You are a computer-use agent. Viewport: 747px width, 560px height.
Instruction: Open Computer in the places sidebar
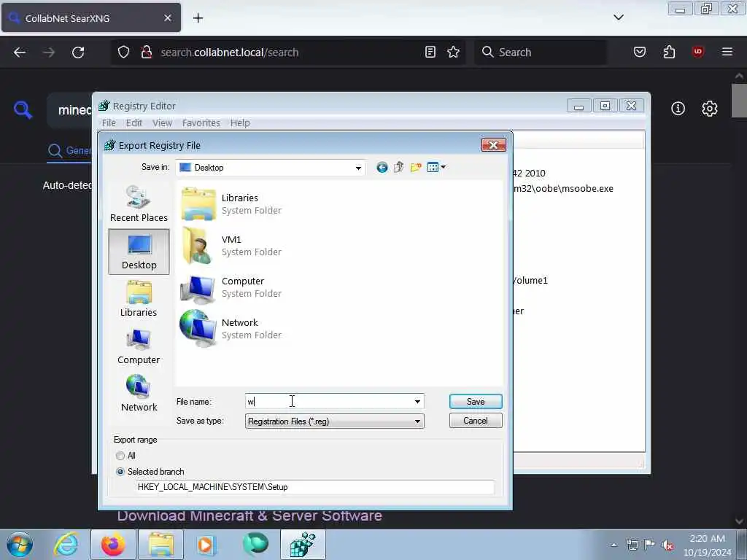click(139, 346)
